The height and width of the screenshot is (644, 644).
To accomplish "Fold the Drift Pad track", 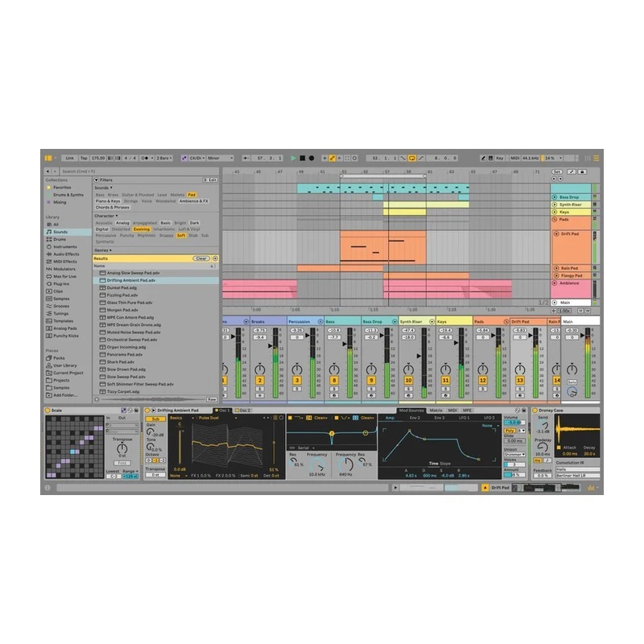I will (x=556, y=234).
